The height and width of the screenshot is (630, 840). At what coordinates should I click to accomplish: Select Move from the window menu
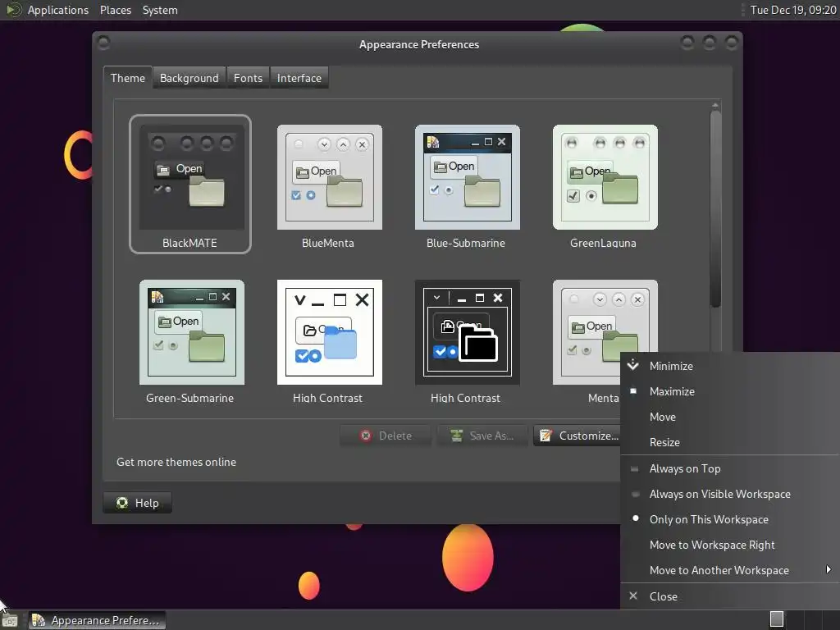click(729, 417)
